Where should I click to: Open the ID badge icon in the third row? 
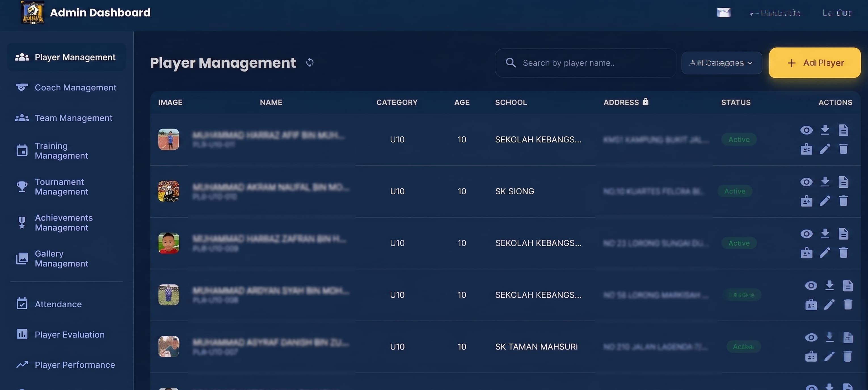tap(806, 253)
